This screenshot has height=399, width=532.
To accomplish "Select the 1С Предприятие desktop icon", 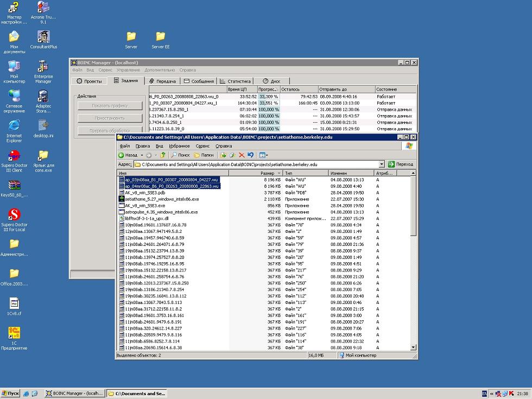I will 14,333.
